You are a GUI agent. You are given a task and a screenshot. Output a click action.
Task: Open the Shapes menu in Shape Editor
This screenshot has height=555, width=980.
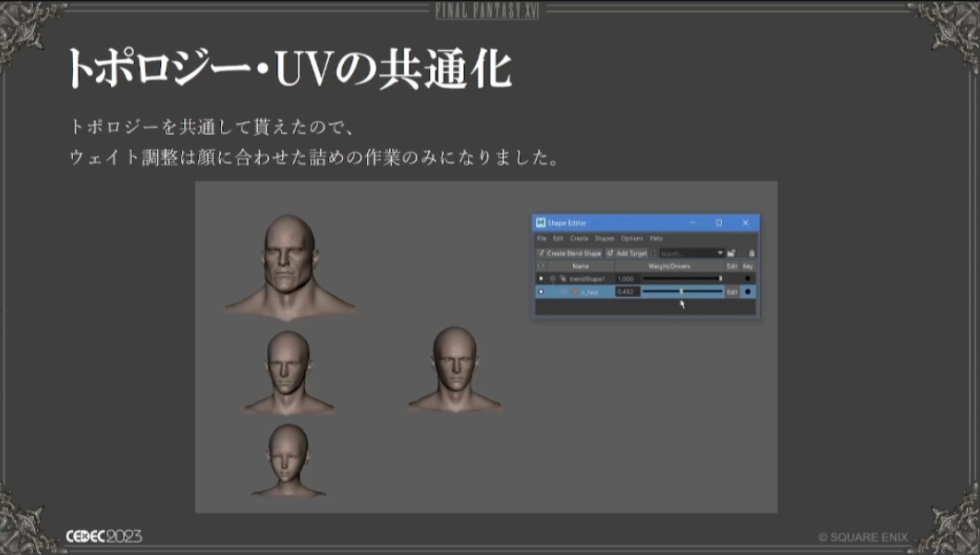click(605, 238)
